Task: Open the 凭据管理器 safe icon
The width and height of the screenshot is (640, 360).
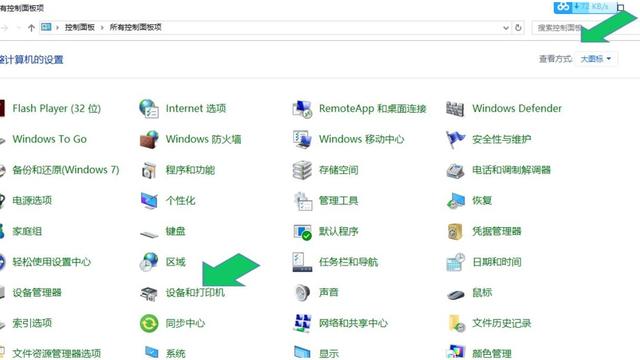Action: coord(455,231)
